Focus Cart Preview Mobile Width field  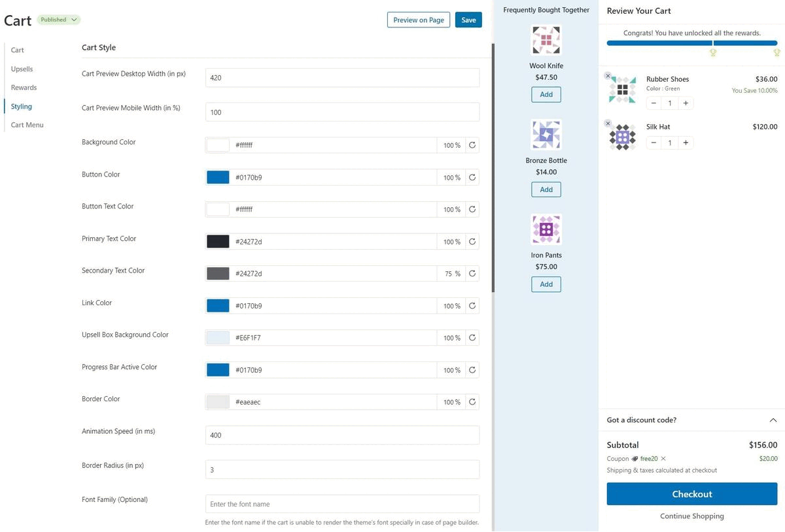[342, 112]
